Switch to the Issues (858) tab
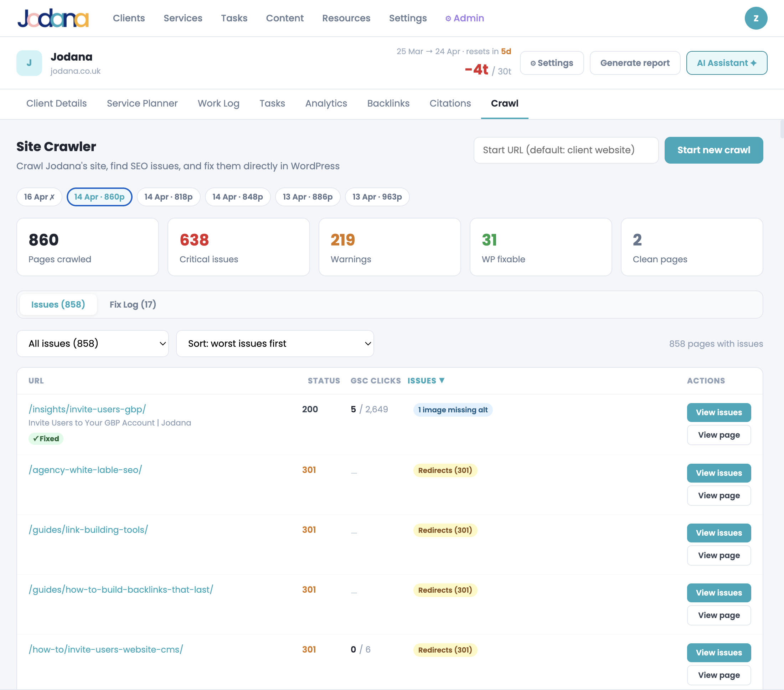Screen dimensions: 784x690 pyautogui.click(x=58, y=304)
